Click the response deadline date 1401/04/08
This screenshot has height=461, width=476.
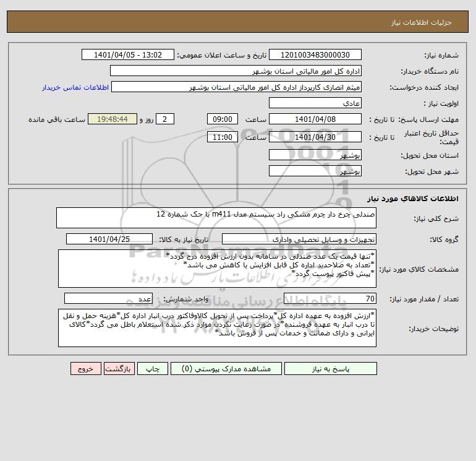(315, 119)
